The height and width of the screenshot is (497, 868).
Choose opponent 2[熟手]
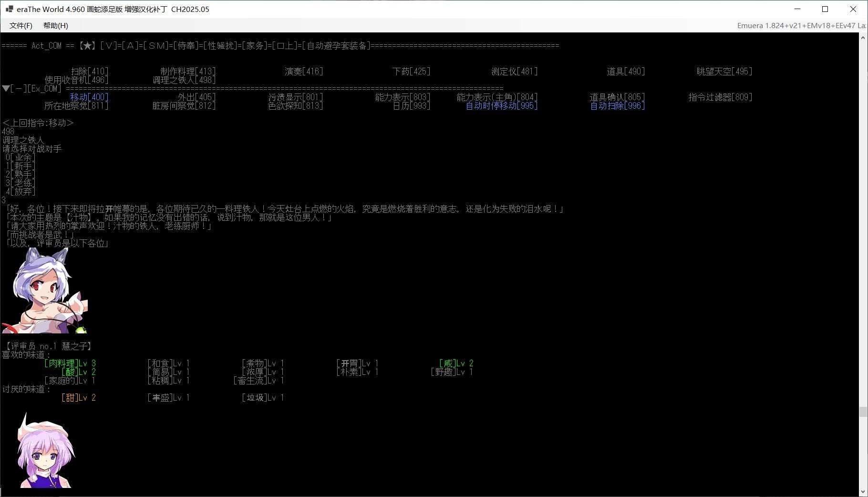tap(21, 175)
